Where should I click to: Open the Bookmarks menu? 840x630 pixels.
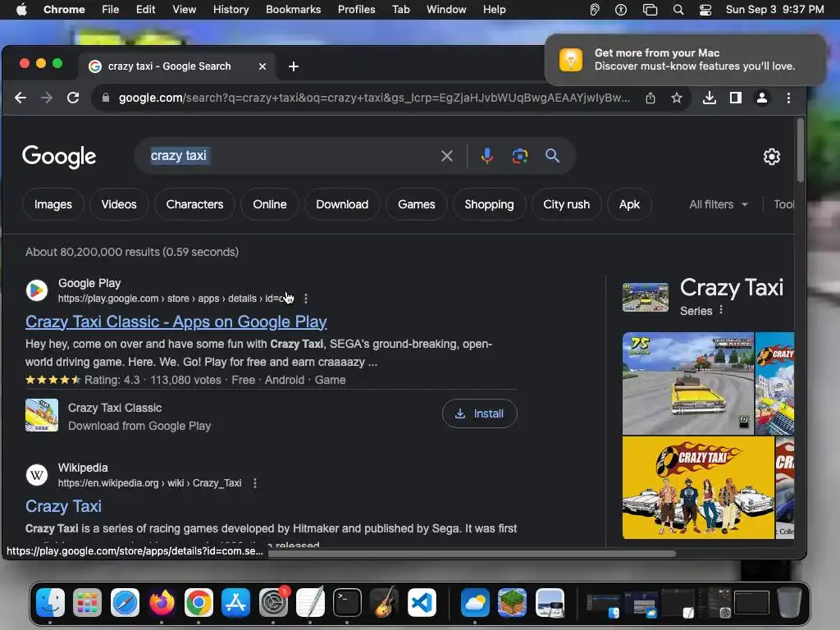293,9
